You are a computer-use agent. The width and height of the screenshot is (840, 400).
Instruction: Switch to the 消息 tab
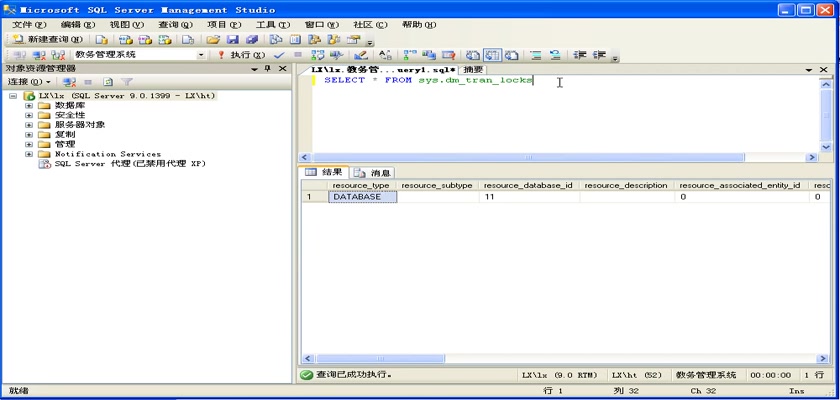tap(373, 172)
